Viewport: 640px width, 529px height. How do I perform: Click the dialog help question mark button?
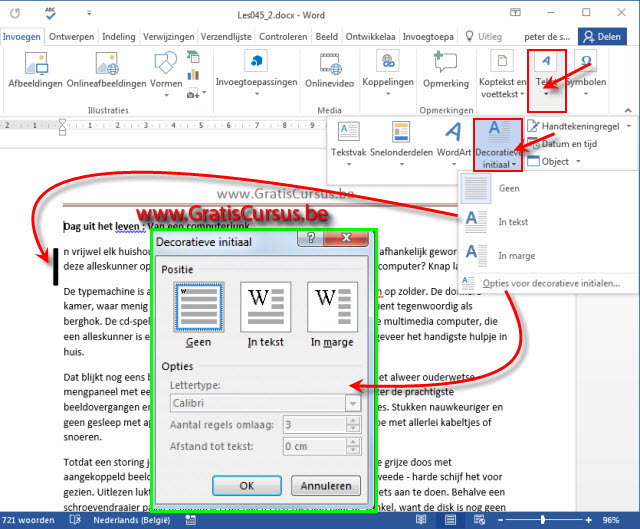pos(311,238)
